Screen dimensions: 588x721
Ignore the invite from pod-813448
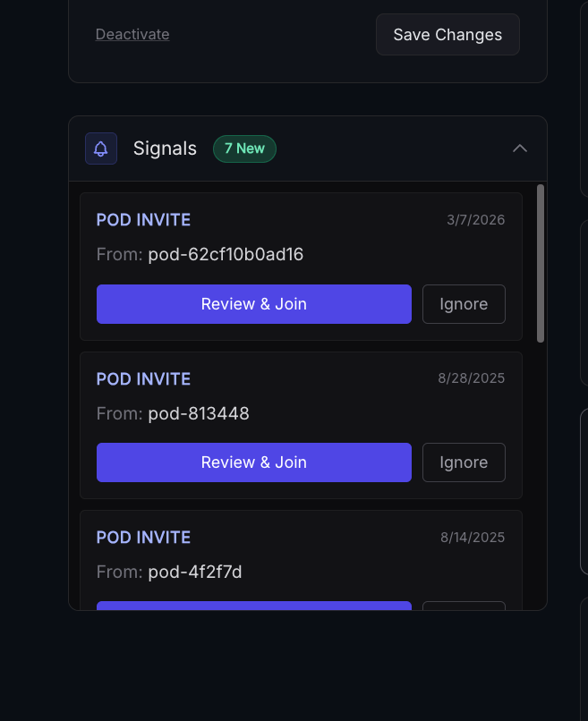tap(464, 462)
